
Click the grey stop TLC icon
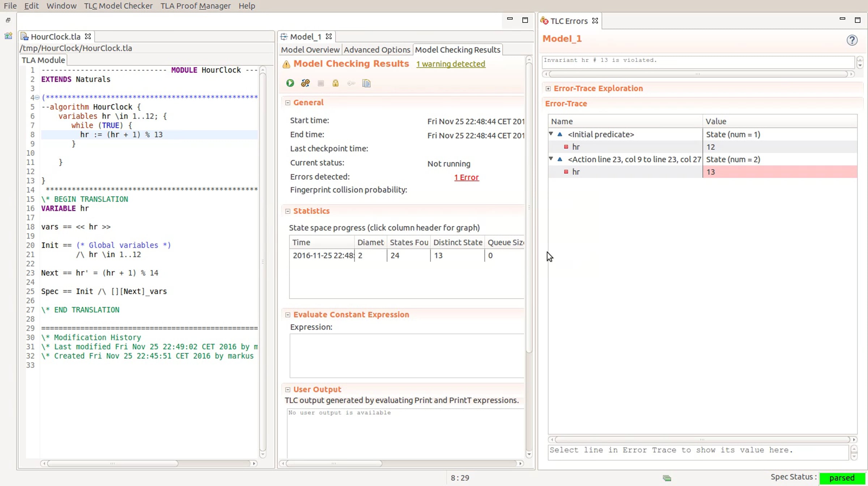[320, 83]
